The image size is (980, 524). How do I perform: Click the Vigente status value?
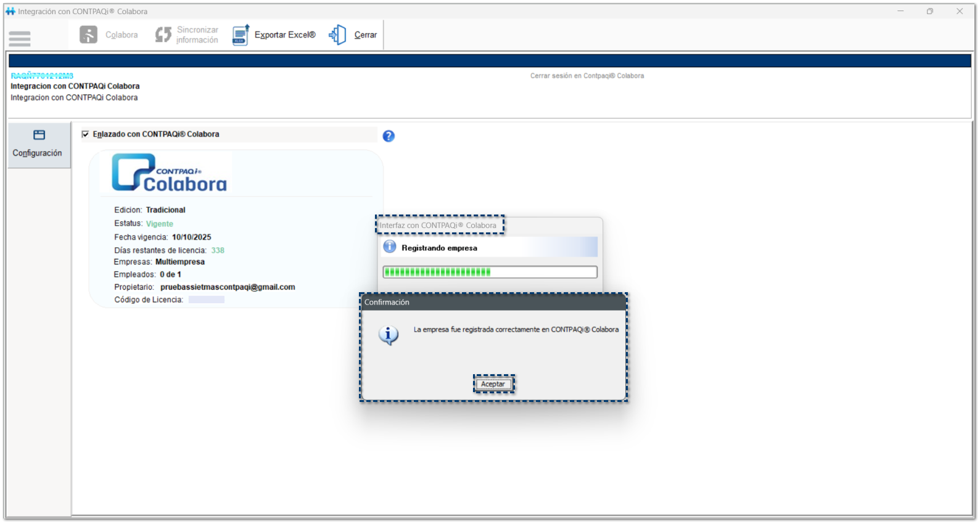160,224
